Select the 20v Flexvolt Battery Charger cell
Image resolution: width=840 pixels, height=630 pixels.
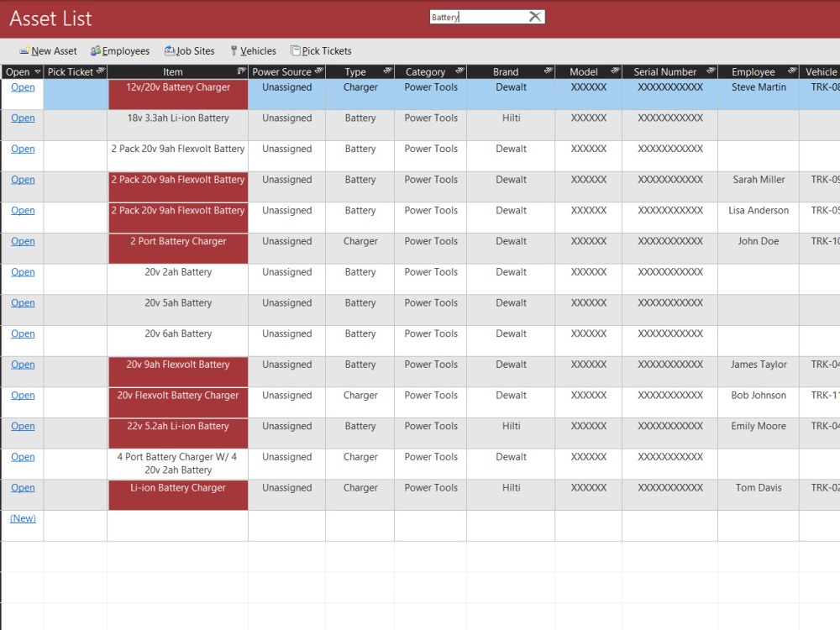(x=178, y=402)
